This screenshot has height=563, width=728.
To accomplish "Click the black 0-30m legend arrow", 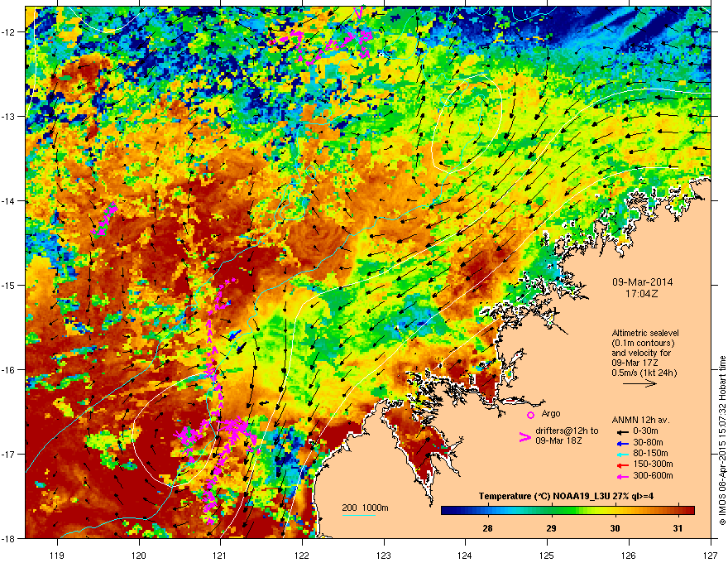I will pos(621,431).
